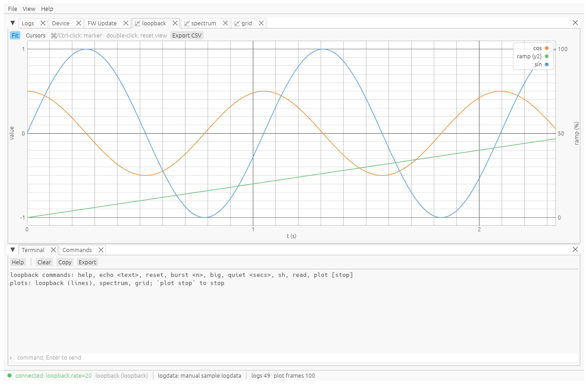Open the File menu

13,9
